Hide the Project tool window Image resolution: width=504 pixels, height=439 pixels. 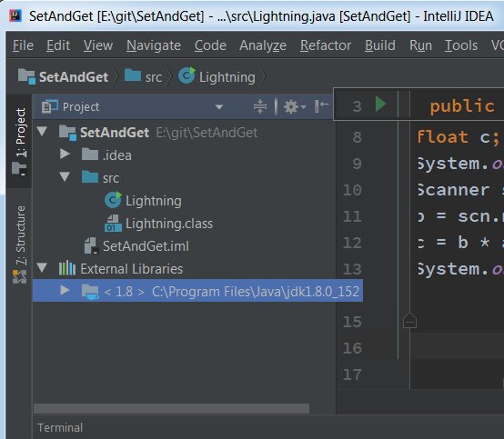[321, 106]
